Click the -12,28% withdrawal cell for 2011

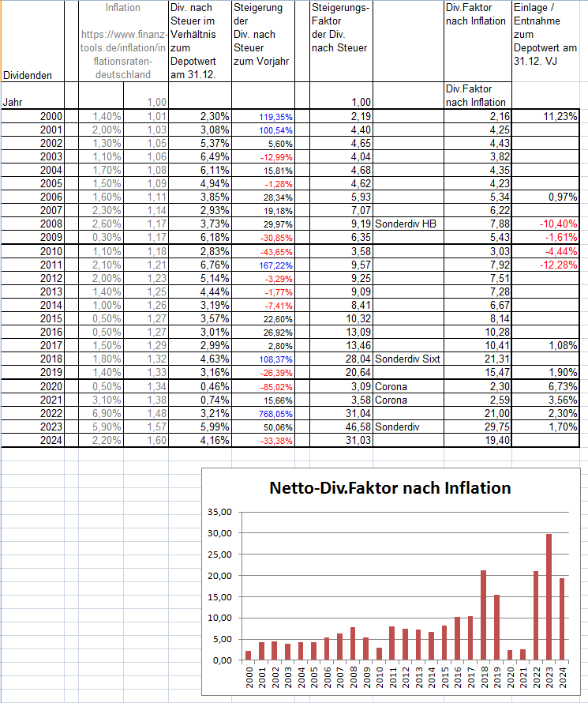click(x=545, y=265)
